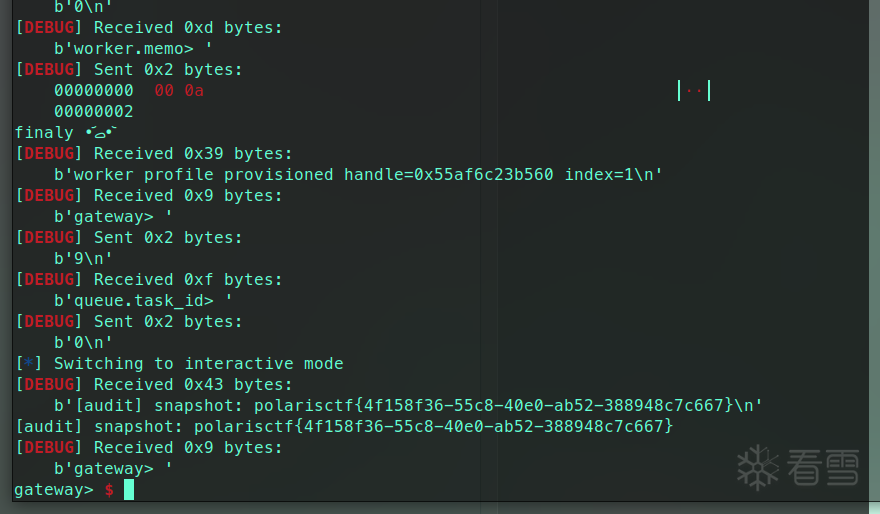Screen dimensions: 880x514
Task: Click the blue [*] status marker
Action: 28,363
